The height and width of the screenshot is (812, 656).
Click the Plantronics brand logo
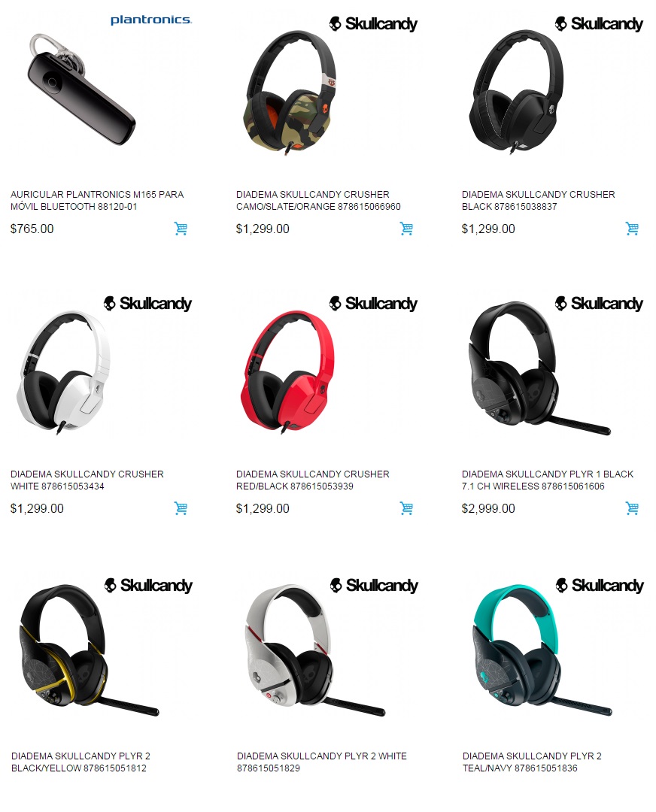pos(150,20)
